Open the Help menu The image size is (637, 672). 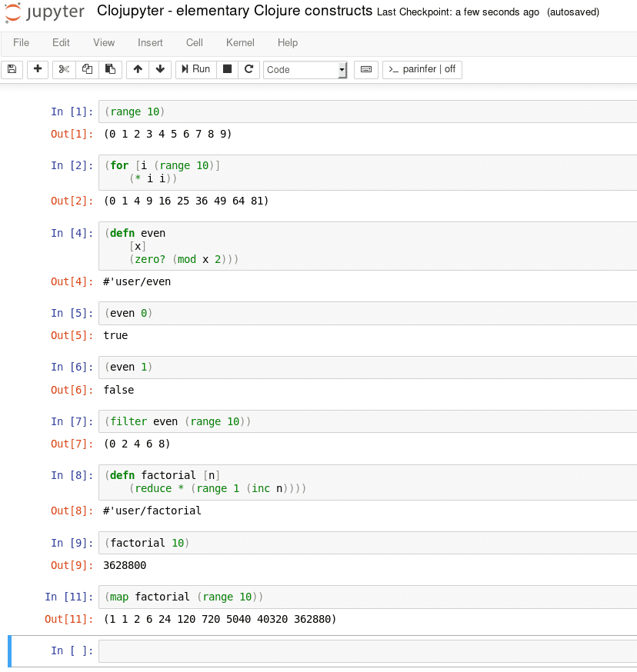pyautogui.click(x=288, y=43)
